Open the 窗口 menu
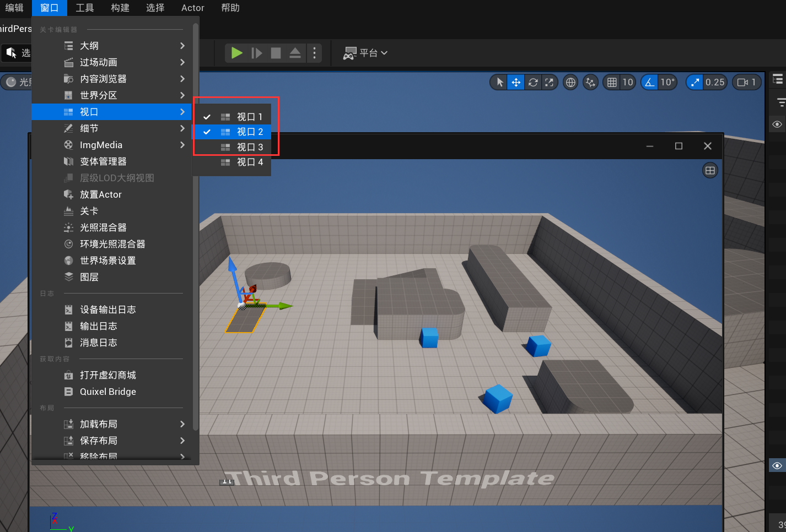Viewport: 786px width, 532px height. [49, 8]
